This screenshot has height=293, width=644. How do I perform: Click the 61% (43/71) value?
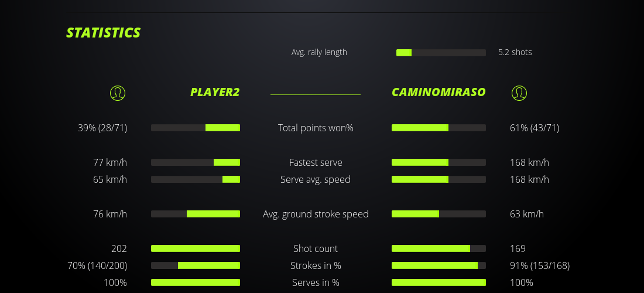(535, 128)
